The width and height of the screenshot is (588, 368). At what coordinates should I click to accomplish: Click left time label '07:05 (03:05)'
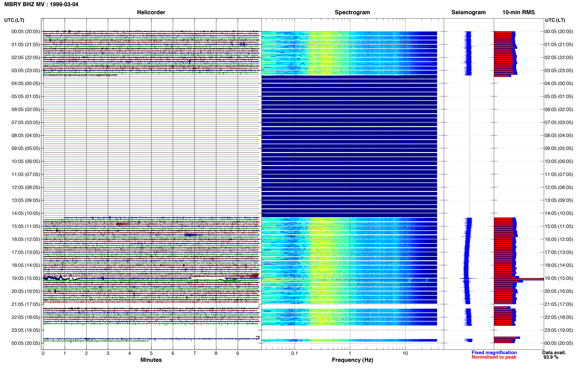click(x=26, y=122)
